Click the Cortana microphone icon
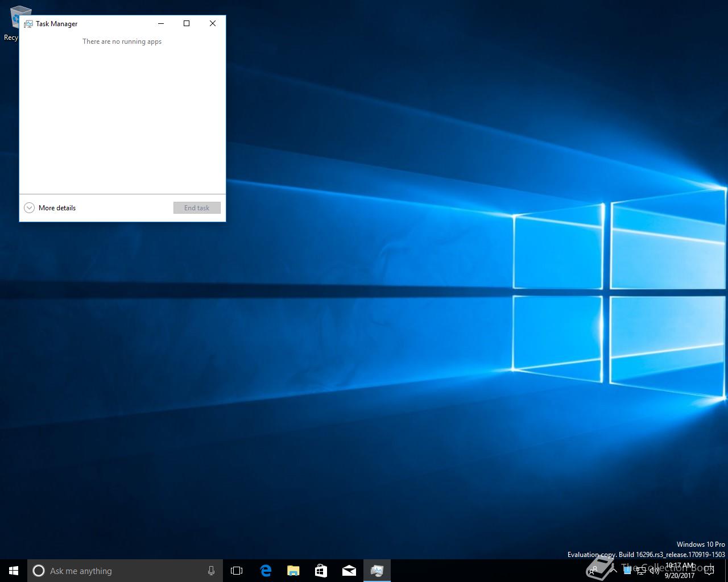The height and width of the screenshot is (582, 728). [211, 571]
